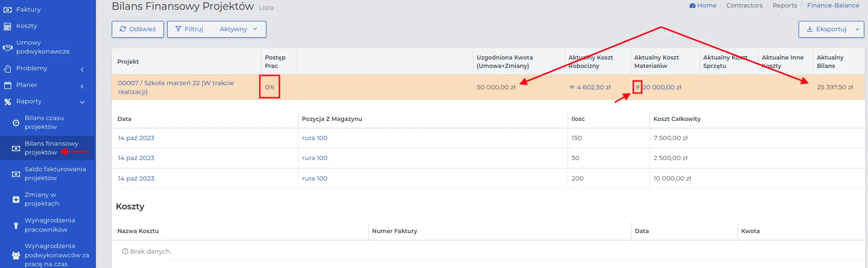
Task: Open project 00007 / Szkoła marzeń 22 link
Action: tap(176, 87)
